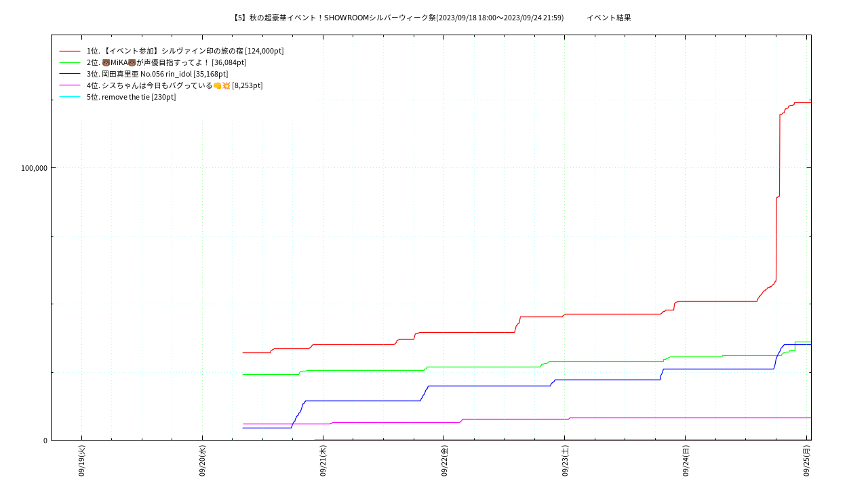This screenshot has height=488, width=868.
Task: Click the green line swatch for 2位
Action: pos(70,62)
